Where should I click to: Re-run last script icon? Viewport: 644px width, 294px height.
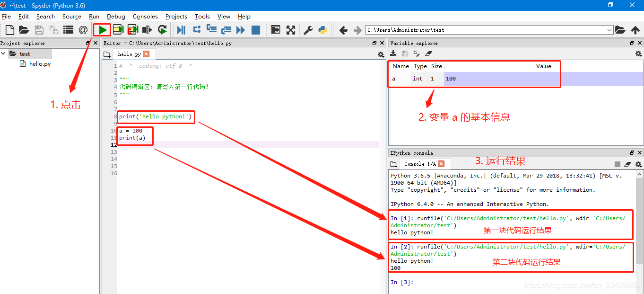click(x=162, y=30)
